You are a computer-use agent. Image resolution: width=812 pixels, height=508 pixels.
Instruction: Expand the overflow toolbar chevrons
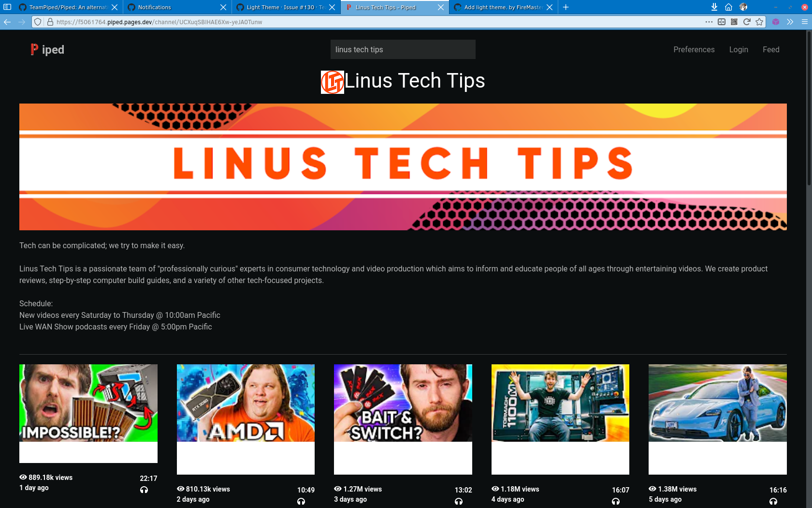(790, 22)
